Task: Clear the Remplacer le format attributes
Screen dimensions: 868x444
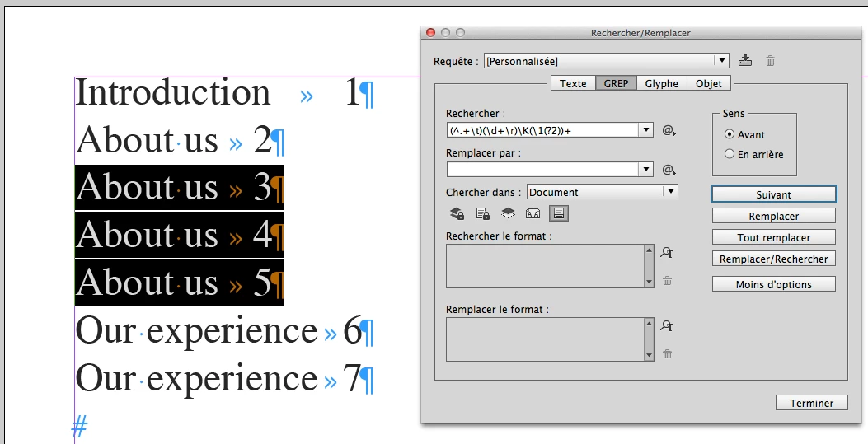Action: click(x=667, y=354)
